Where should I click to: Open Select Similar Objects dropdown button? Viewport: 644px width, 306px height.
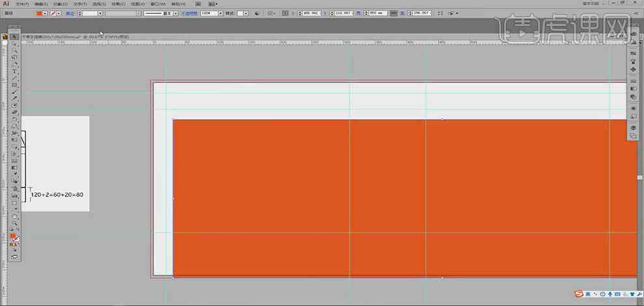click(453, 13)
